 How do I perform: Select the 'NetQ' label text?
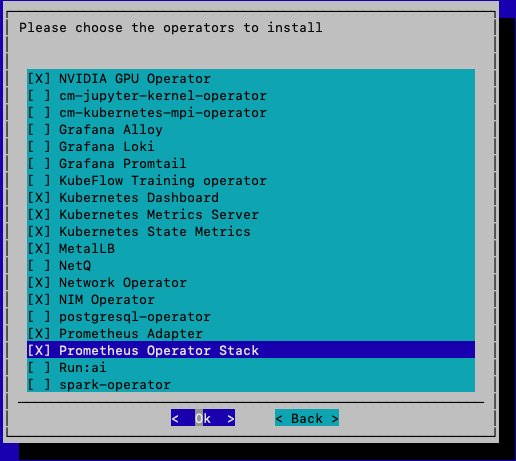click(x=75, y=266)
